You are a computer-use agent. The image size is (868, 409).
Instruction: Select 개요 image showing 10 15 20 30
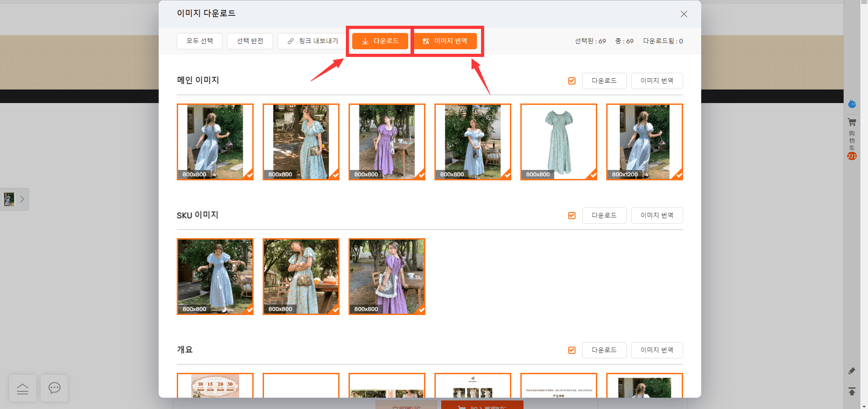click(x=215, y=385)
